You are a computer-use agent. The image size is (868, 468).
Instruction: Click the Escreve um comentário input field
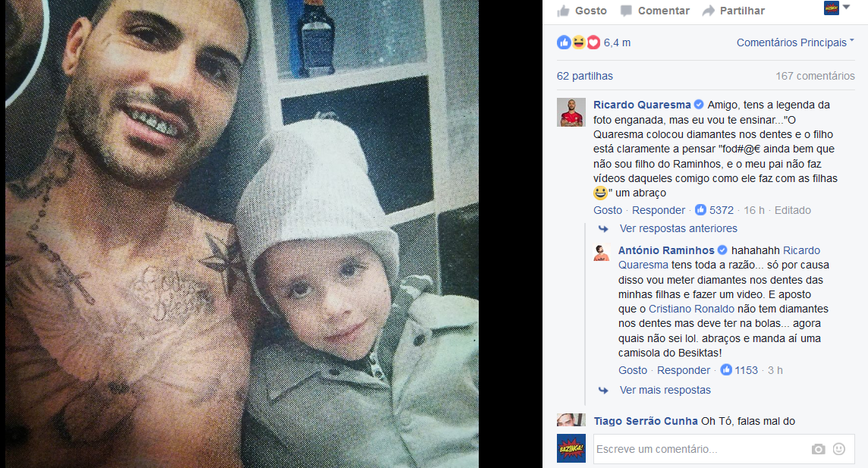point(700,449)
